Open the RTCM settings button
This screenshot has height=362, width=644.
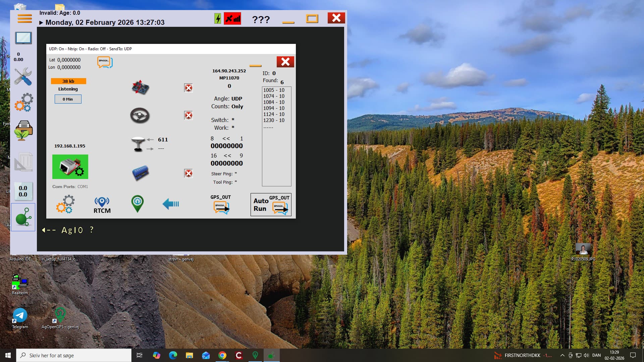tap(102, 205)
